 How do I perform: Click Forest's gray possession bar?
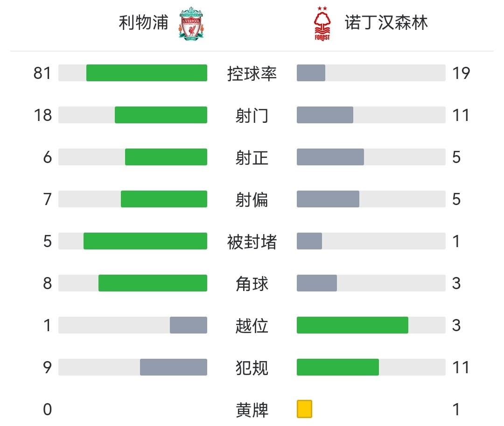pos(311,73)
